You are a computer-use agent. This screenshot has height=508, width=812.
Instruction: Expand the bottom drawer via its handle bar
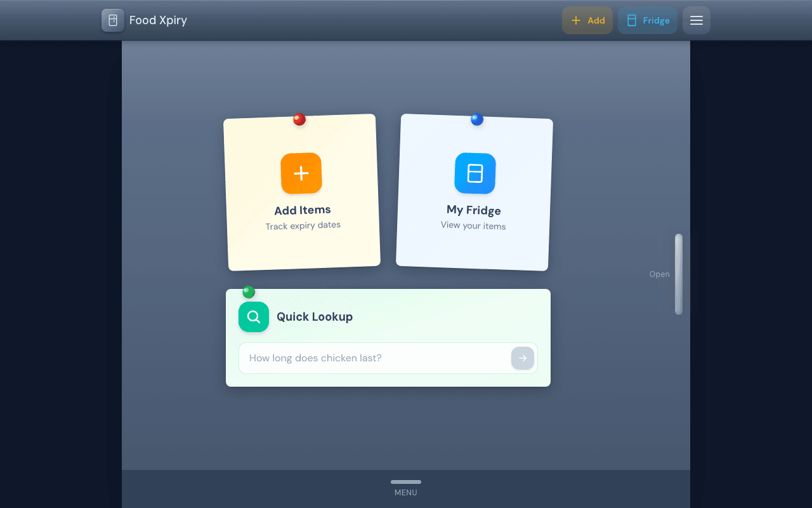(406, 482)
